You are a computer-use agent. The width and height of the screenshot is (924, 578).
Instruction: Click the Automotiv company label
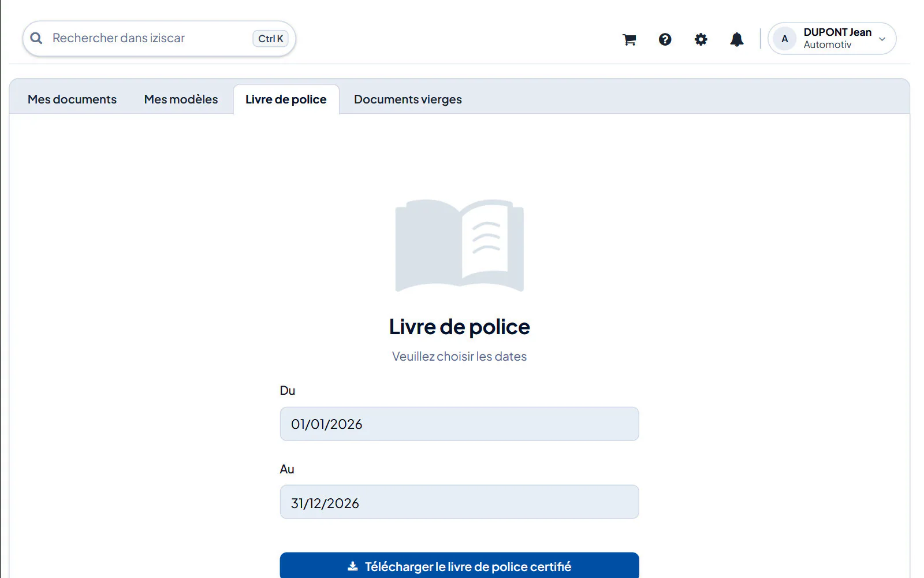[827, 45]
